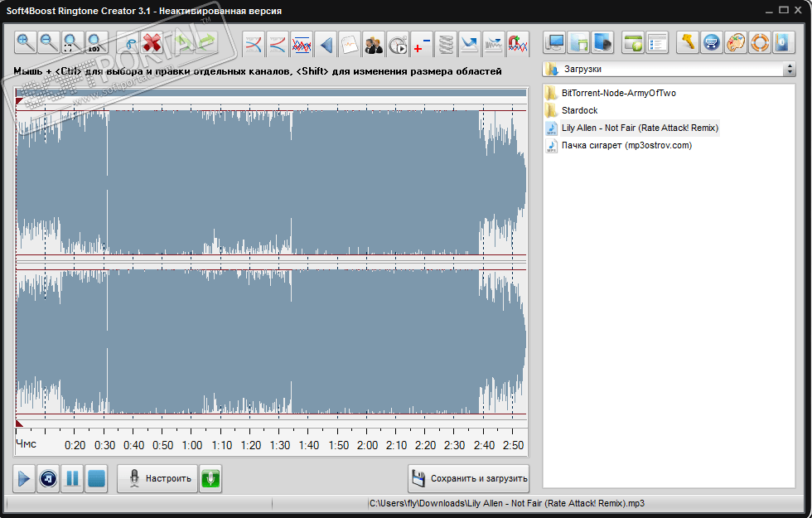Image resolution: width=812 pixels, height=518 pixels.
Task: Click the normalize waveform icon with red-blue zigzag
Action: pyautogui.click(x=302, y=44)
